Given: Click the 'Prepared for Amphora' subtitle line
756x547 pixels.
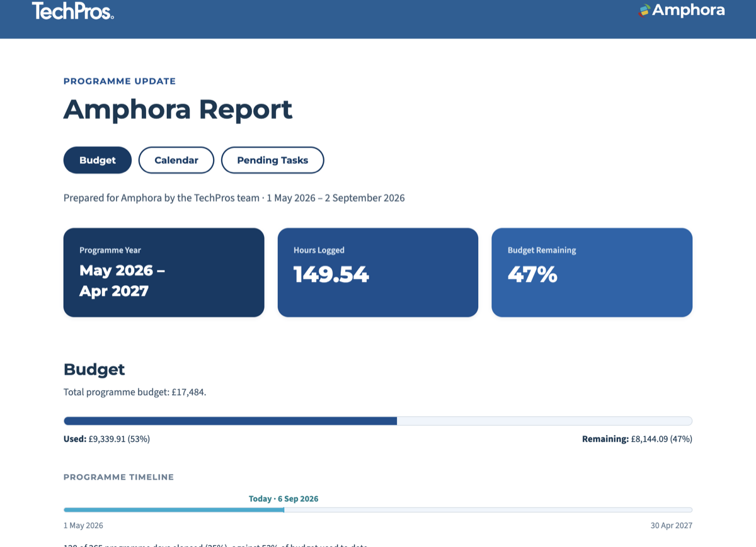Looking at the screenshot, I should (x=234, y=198).
